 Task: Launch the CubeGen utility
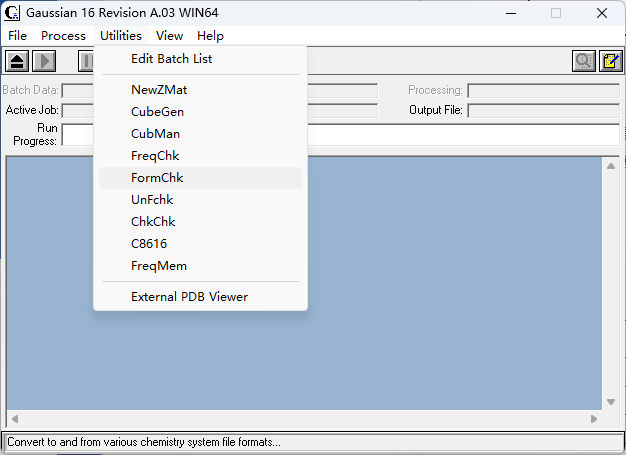pos(157,112)
